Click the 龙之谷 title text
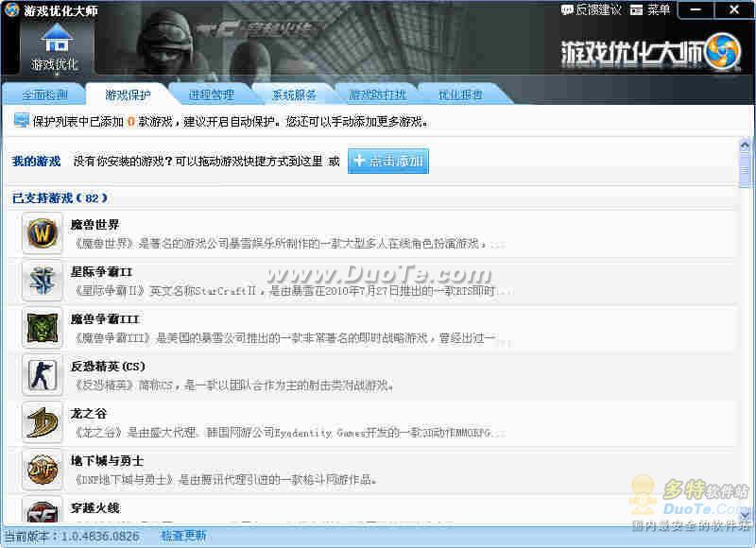The image size is (756, 548). pos(88,413)
